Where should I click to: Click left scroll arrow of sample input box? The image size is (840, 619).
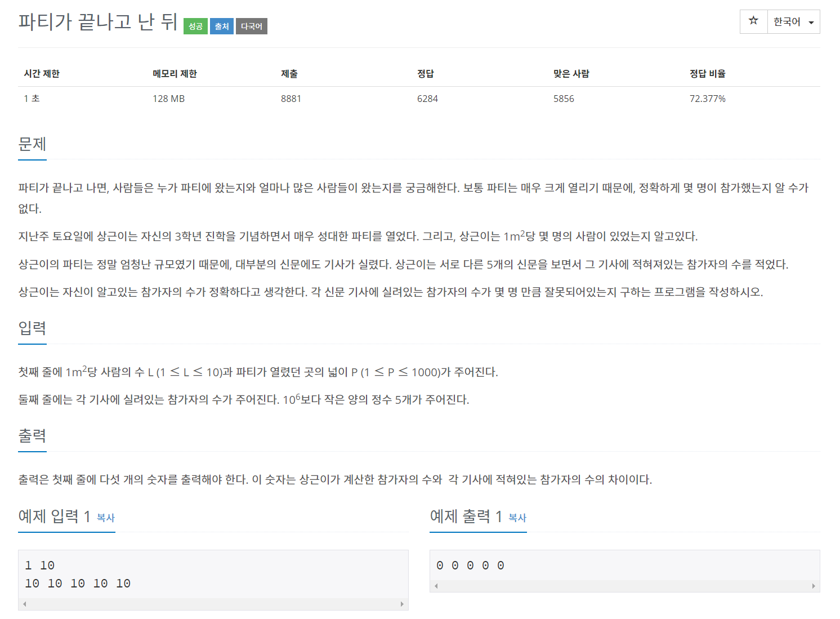(x=24, y=604)
